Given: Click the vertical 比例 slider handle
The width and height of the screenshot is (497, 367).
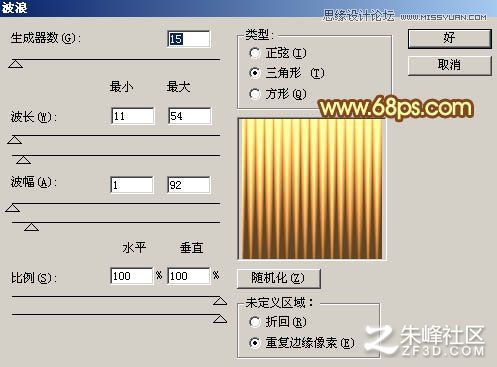Looking at the screenshot, I should pos(220,319).
